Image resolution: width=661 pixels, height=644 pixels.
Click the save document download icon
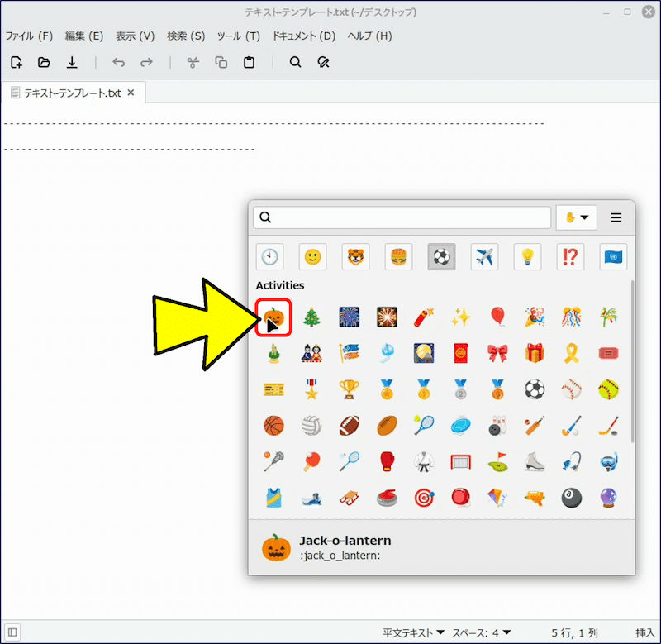[72, 62]
